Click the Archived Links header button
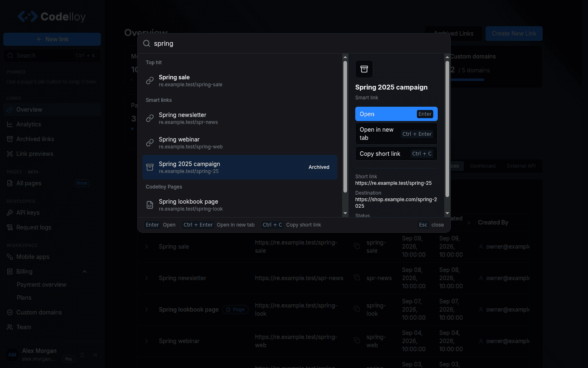This screenshot has width=588, height=368. tap(454, 34)
